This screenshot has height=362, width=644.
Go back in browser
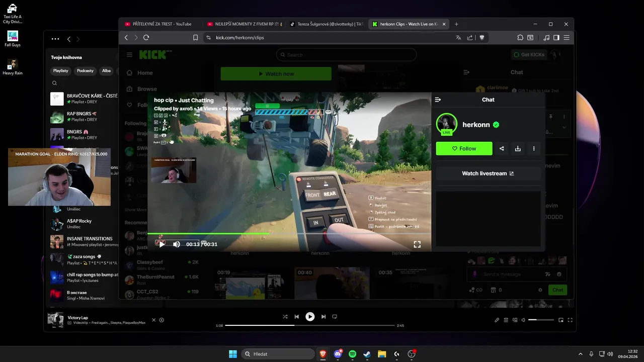coord(126,38)
